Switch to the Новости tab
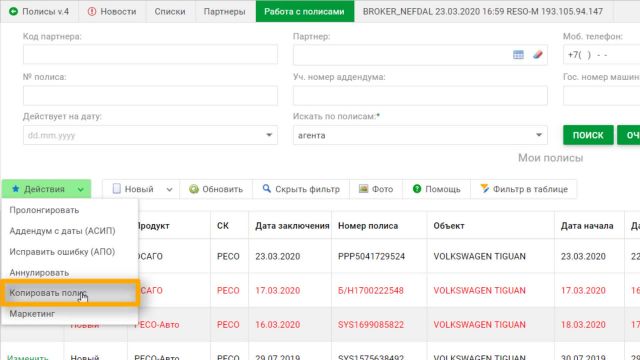 tap(112, 11)
